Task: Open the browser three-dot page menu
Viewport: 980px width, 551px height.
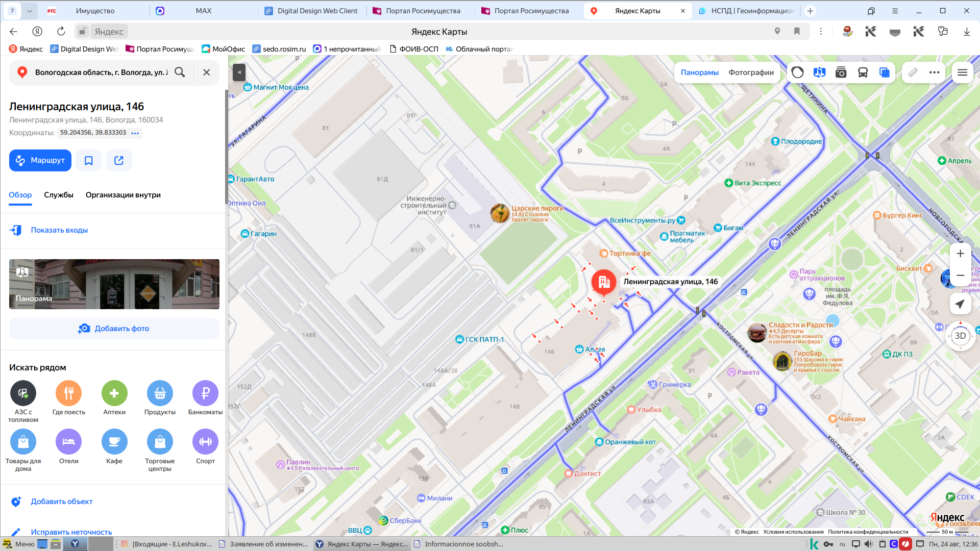Action: (x=821, y=32)
